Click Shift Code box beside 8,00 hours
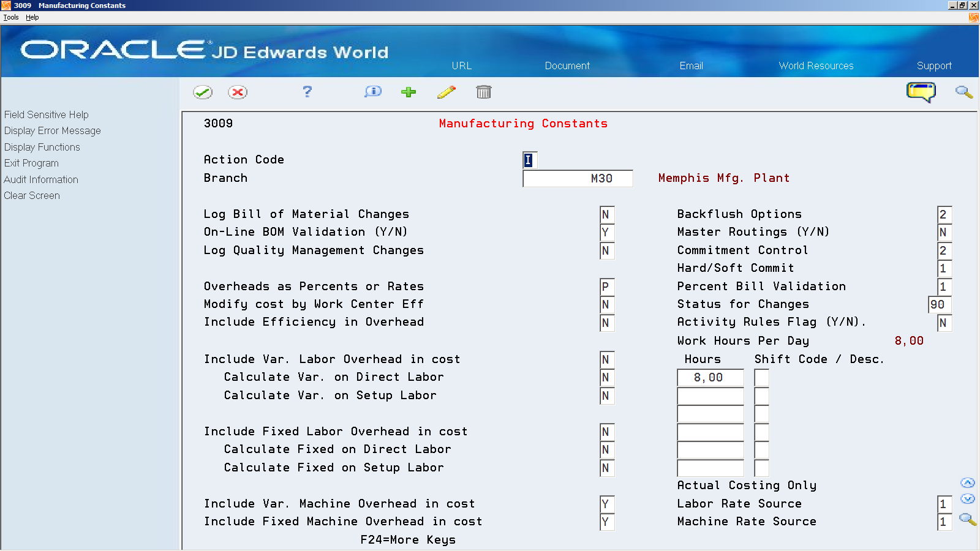 point(761,378)
